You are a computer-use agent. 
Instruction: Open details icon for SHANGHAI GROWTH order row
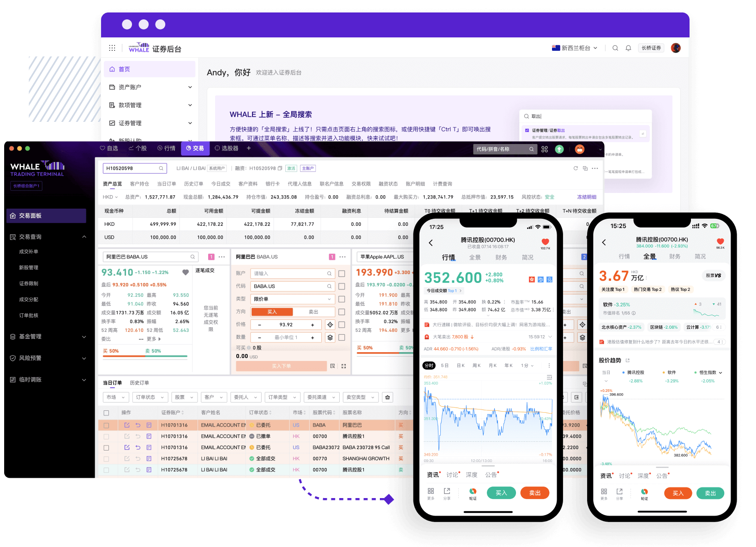pyautogui.click(x=149, y=458)
